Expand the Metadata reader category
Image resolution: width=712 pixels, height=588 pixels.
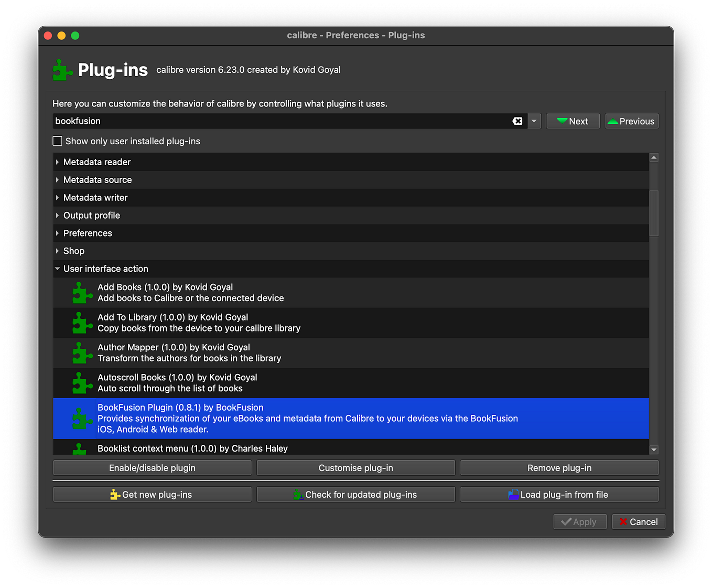pyautogui.click(x=57, y=162)
